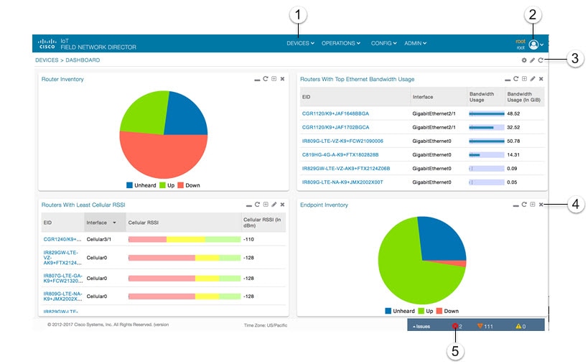
Task: Edit the Ethernet Bandwidth Usage dashlet
Action: pyautogui.click(x=533, y=79)
